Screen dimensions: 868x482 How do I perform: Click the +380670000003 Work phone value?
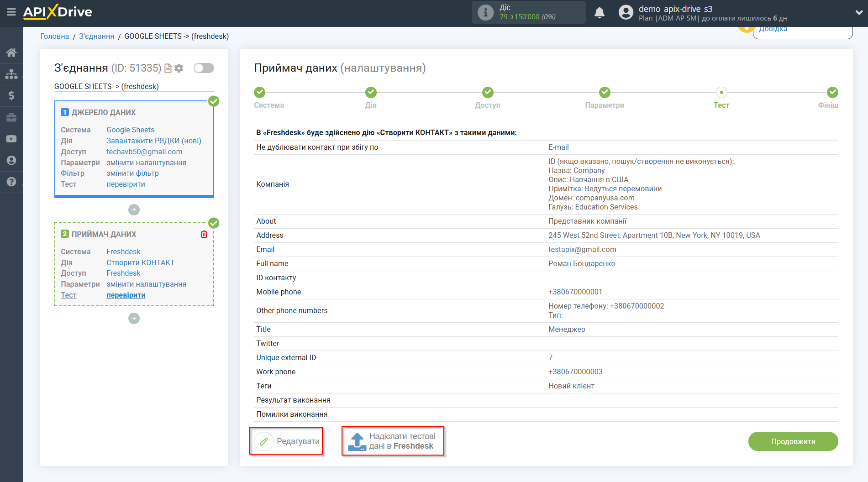tap(575, 372)
